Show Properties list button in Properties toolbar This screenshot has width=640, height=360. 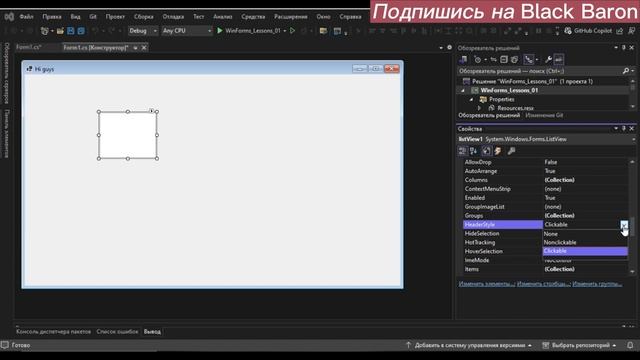click(487, 151)
